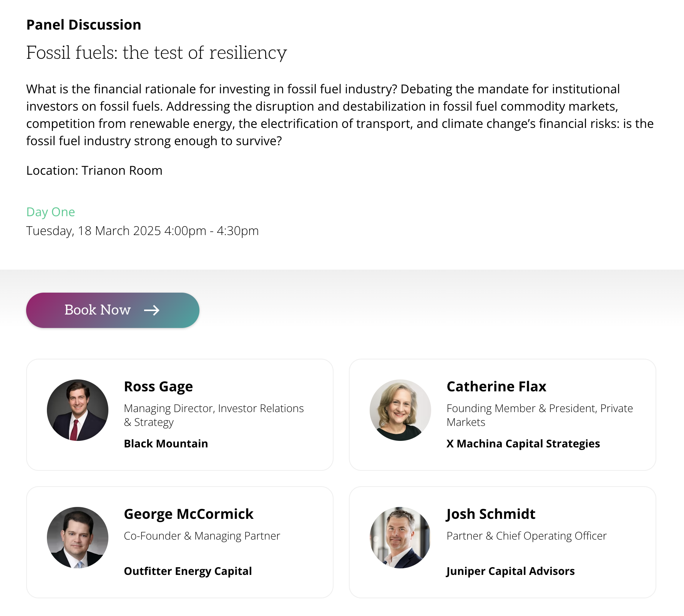Select the Josh Schmidt speaker name
684x616 pixels.
point(491,514)
